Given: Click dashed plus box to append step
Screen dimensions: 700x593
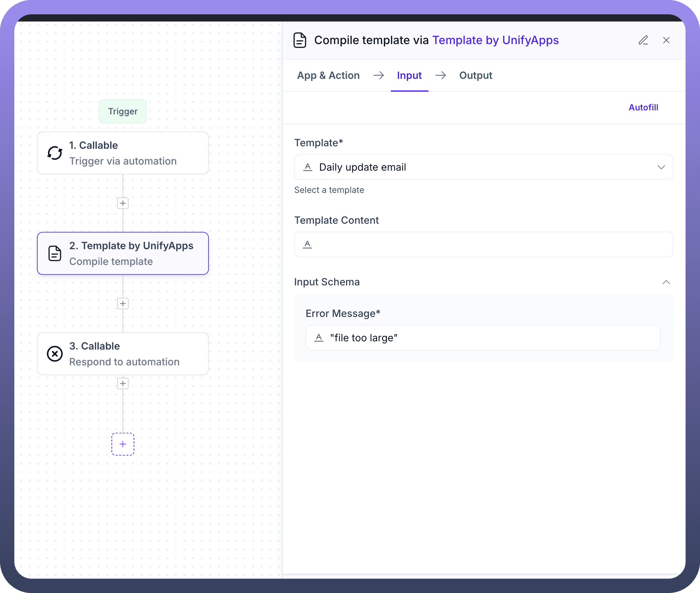Looking at the screenshot, I should tap(123, 444).
